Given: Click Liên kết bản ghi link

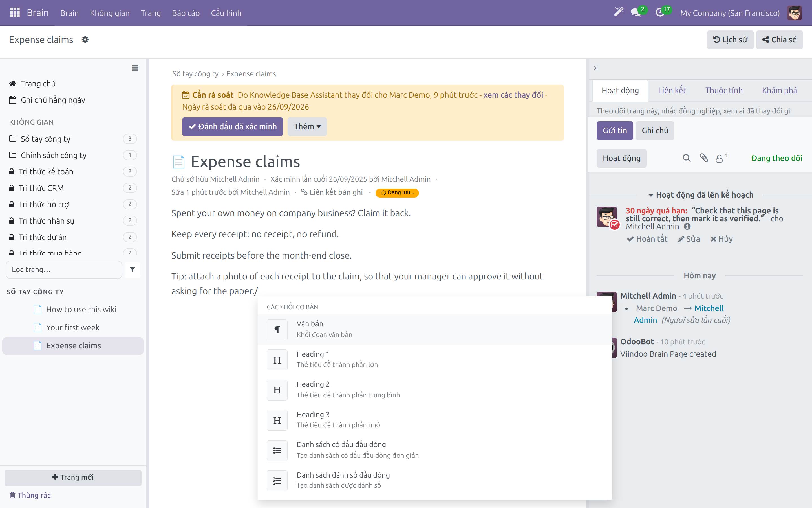Looking at the screenshot, I should click(x=332, y=192).
